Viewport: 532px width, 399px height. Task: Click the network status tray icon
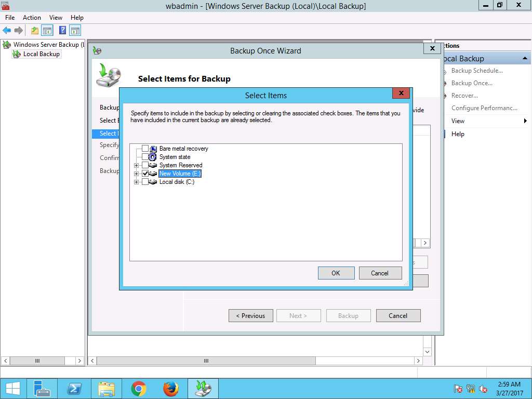[471, 389]
